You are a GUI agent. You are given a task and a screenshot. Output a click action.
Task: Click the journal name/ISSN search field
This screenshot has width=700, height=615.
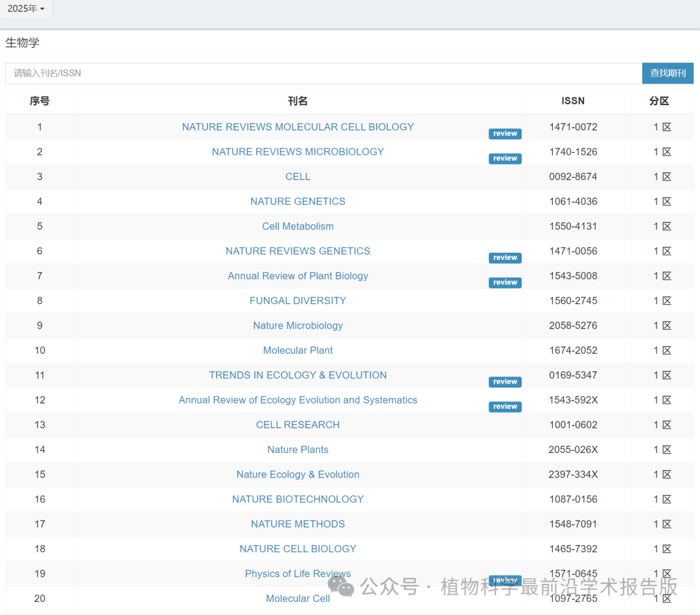323,73
